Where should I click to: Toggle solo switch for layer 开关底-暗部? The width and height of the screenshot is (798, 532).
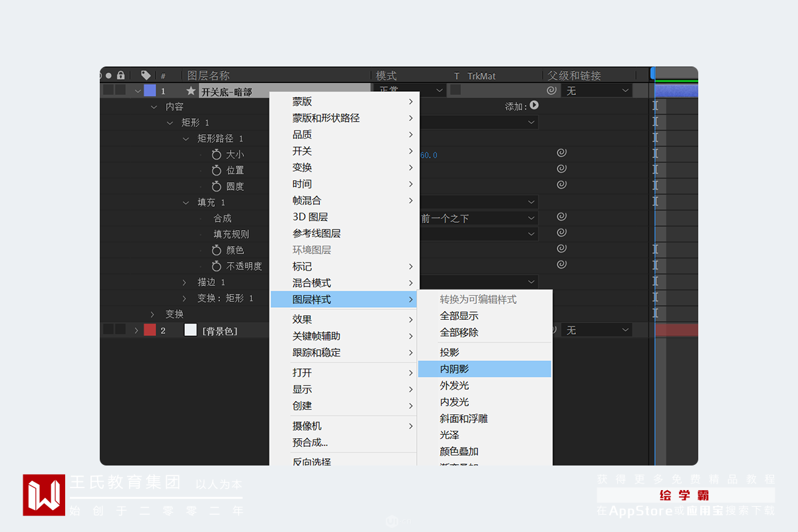pyautogui.click(x=108, y=90)
